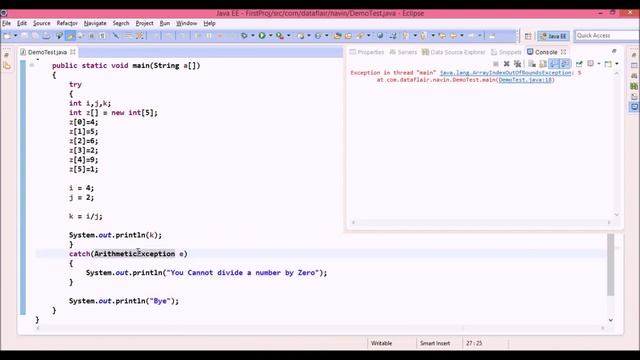Click the Last Edit Location arrow icon

(x=442, y=36)
